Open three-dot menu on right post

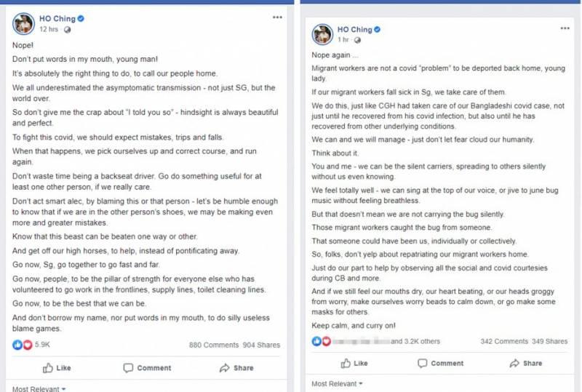(x=565, y=28)
